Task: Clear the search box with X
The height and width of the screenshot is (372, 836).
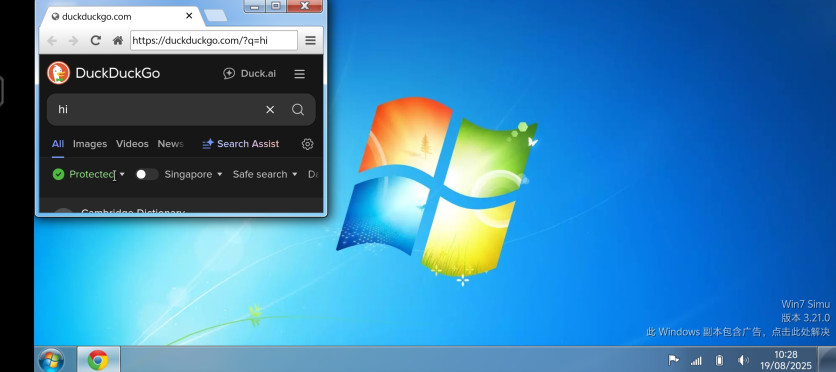Action: click(270, 110)
